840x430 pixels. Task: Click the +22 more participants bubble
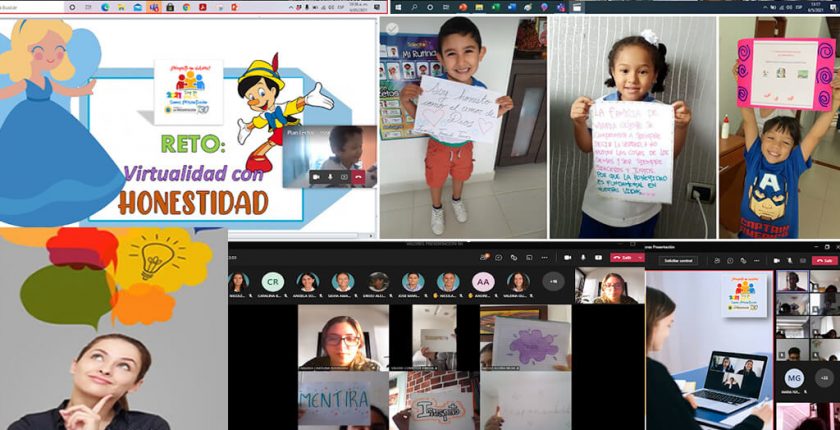[824, 378]
